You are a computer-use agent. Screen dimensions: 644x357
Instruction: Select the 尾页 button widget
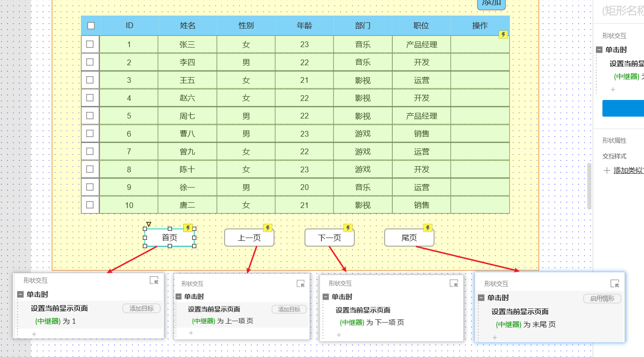pos(409,238)
